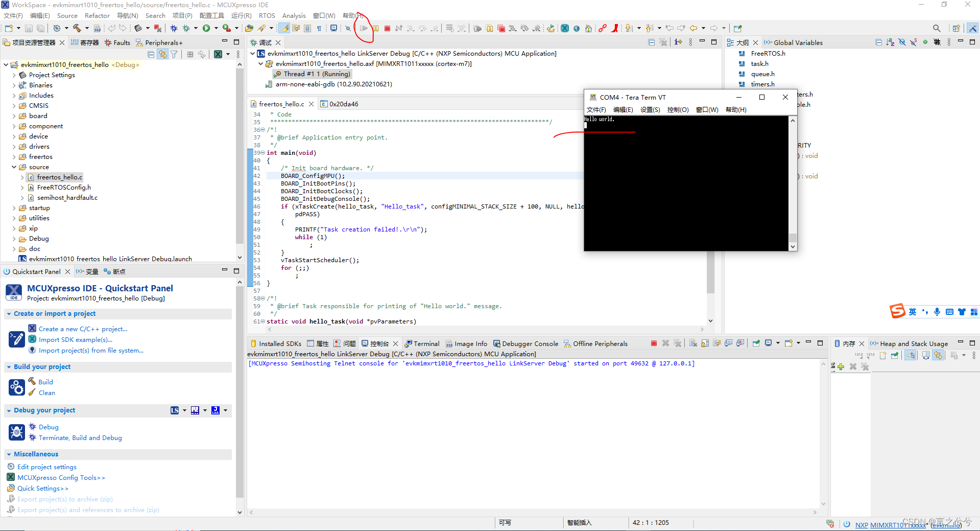Open the Source menu

coord(67,16)
